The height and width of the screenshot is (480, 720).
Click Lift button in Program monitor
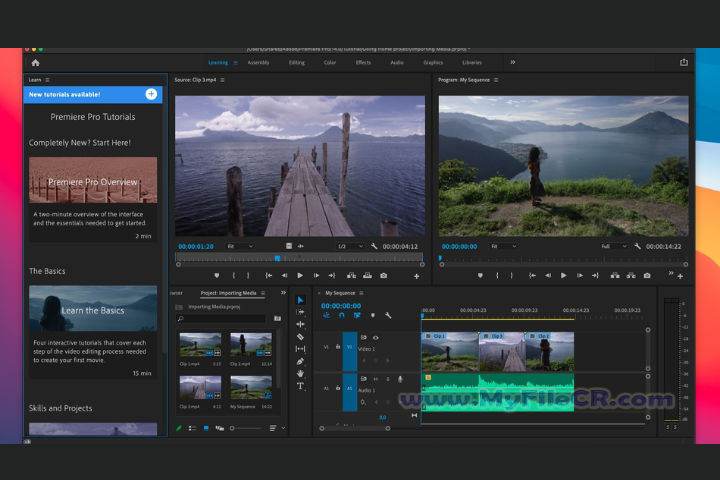point(615,276)
